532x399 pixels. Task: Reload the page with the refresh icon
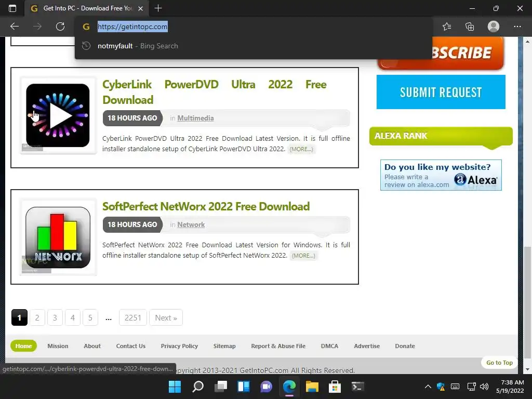60,26
